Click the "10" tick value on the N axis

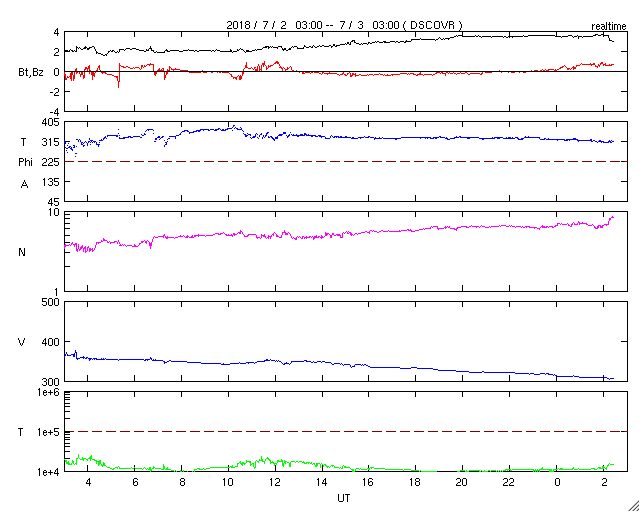pos(54,212)
